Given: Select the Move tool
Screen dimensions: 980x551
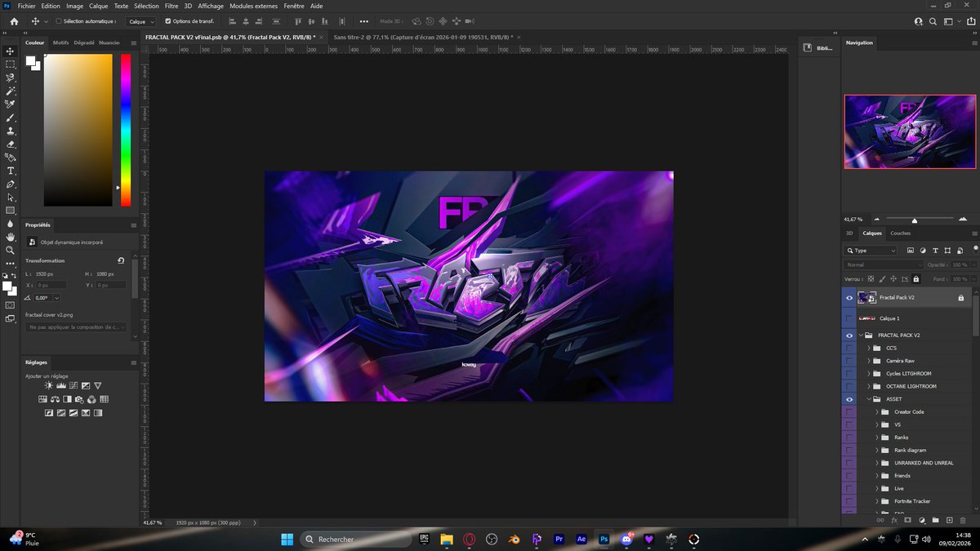Looking at the screenshot, I should [11, 51].
